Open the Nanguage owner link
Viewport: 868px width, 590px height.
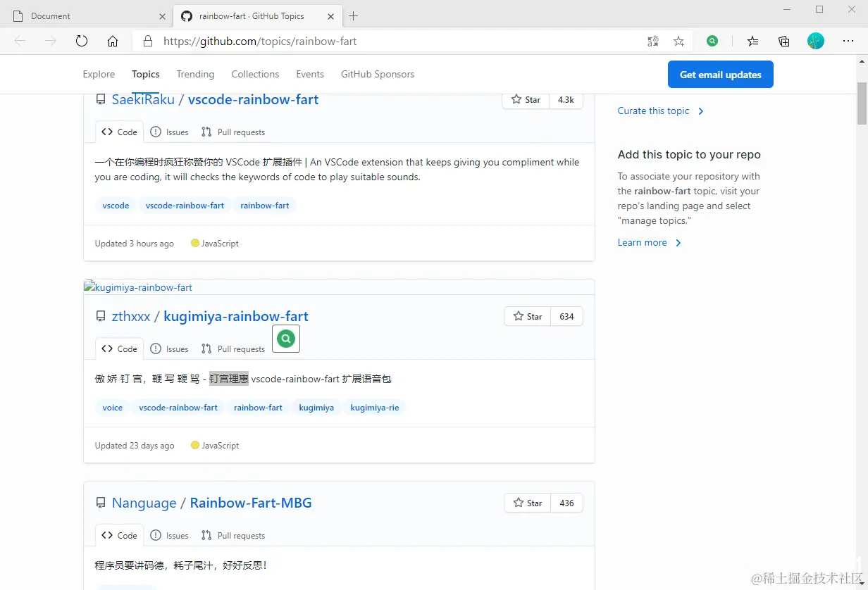coord(144,503)
